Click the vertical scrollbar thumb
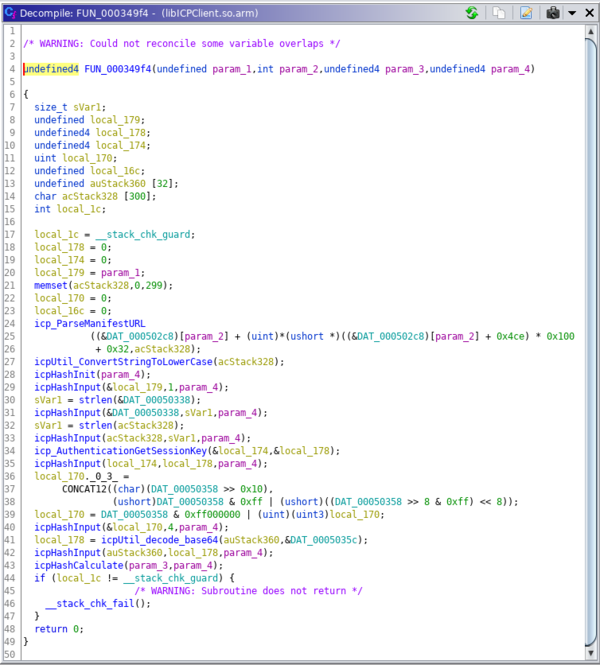This screenshot has width=600, height=665. [x=591, y=342]
